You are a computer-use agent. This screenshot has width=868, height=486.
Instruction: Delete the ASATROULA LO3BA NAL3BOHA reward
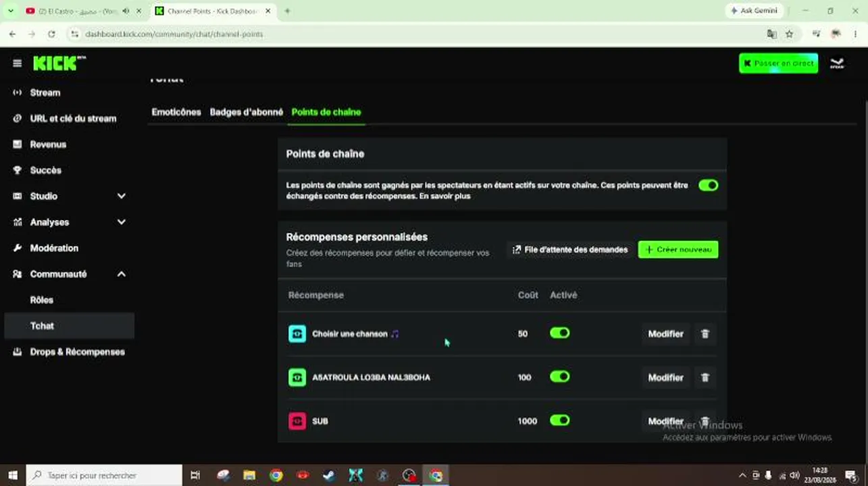(705, 378)
